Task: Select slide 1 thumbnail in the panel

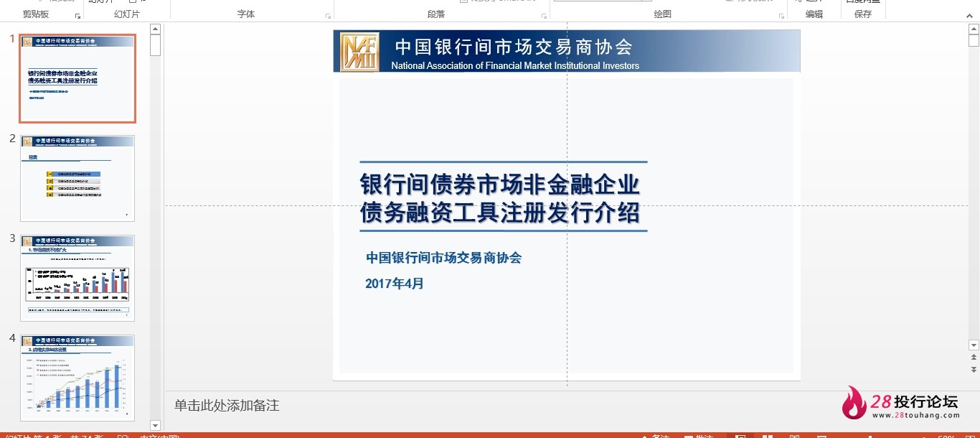Action: pyautogui.click(x=77, y=78)
